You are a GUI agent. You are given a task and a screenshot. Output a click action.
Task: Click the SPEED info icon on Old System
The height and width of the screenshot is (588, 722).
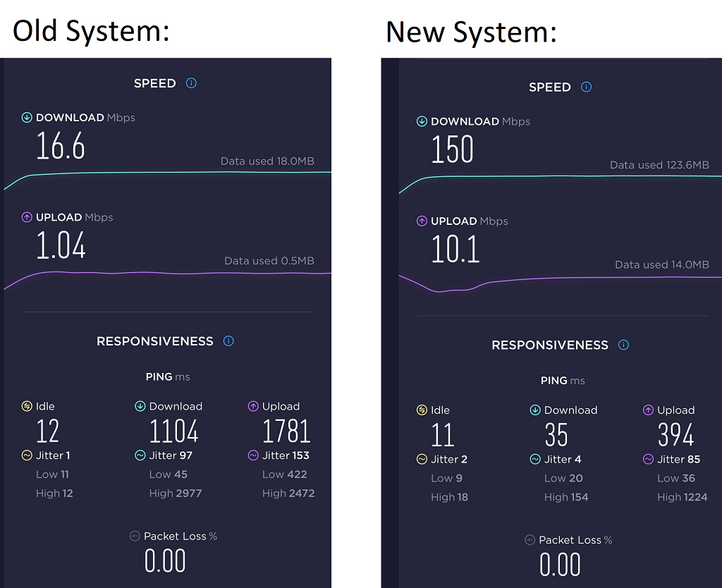190,82
